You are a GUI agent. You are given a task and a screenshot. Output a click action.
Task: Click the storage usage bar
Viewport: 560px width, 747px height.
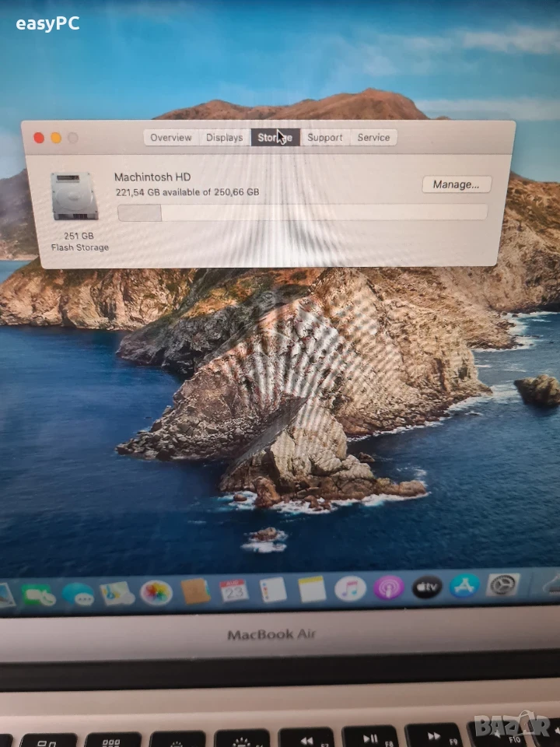tap(303, 212)
